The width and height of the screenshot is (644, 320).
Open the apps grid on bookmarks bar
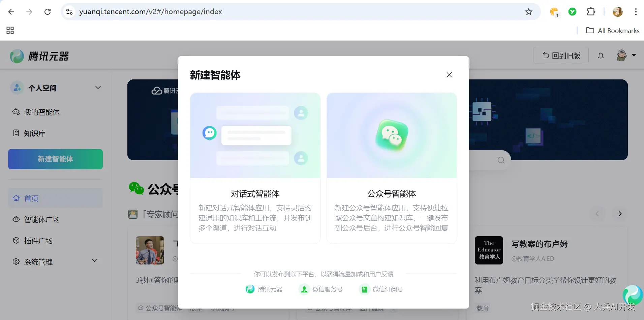click(x=10, y=30)
